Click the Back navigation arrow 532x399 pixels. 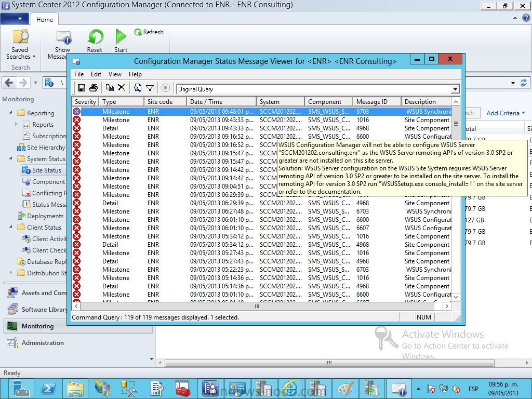[x=9, y=83]
